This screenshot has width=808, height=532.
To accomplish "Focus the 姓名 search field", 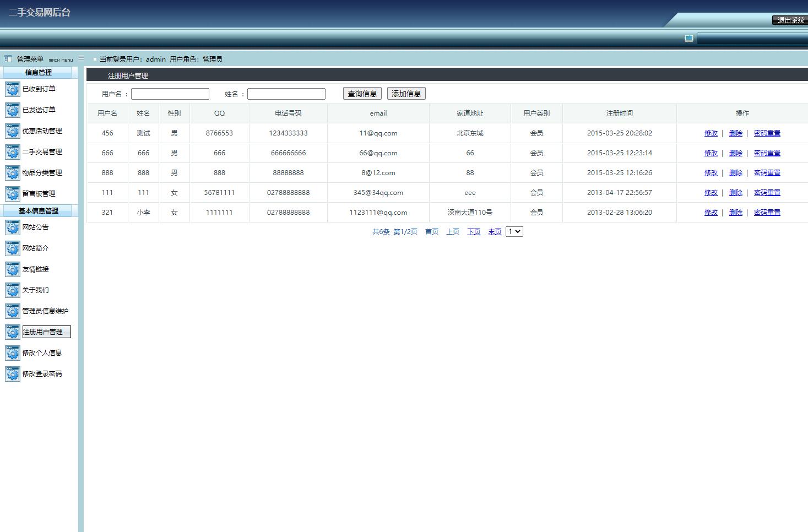I will pyautogui.click(x=286, y=94).
